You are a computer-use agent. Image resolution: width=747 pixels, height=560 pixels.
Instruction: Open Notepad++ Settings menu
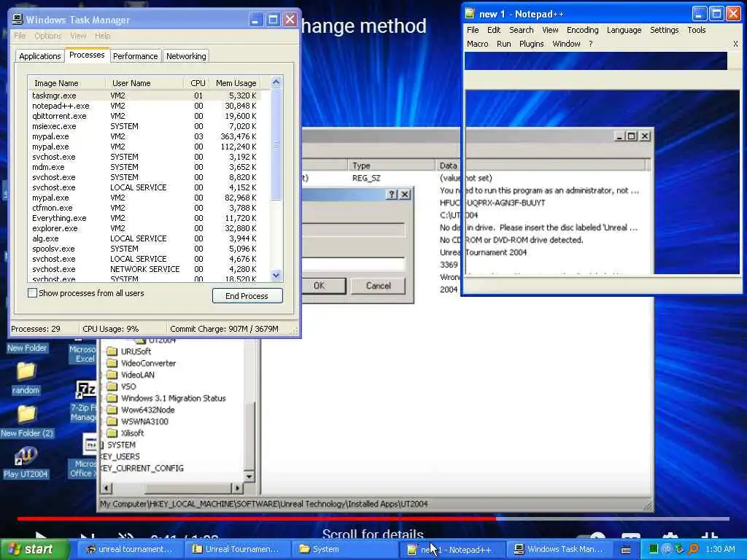point(664,30)
